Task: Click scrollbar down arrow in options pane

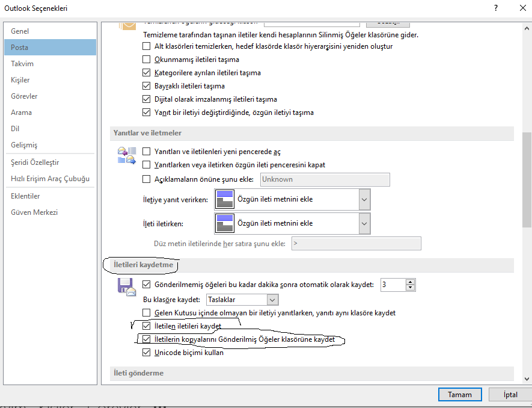Action: click(x=527, y=379)
